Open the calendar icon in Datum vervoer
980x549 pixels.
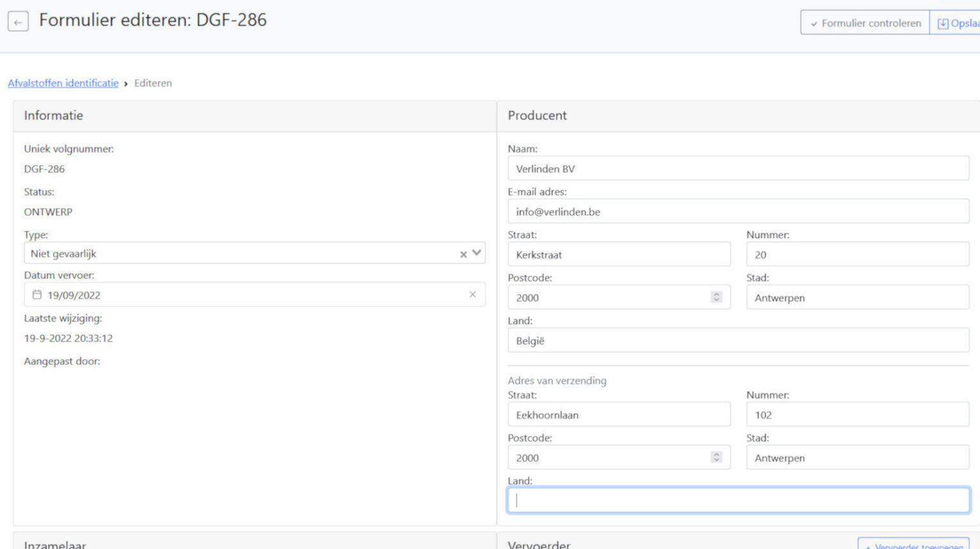point(37,295)
